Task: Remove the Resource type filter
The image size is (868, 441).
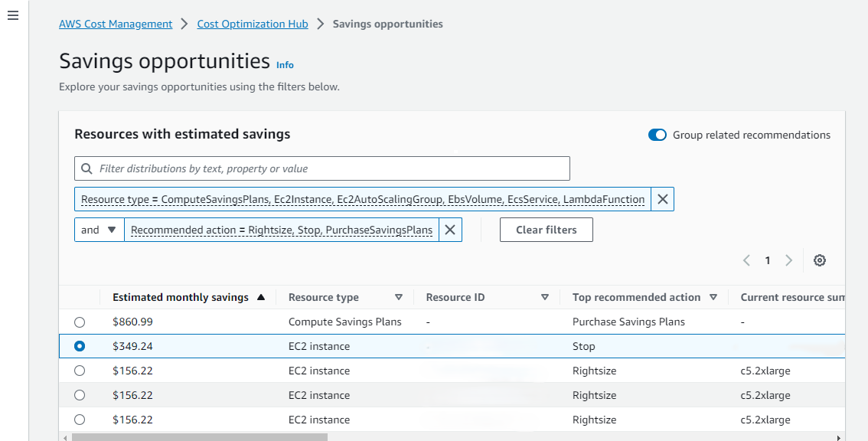Action: [x=663, y=199]
